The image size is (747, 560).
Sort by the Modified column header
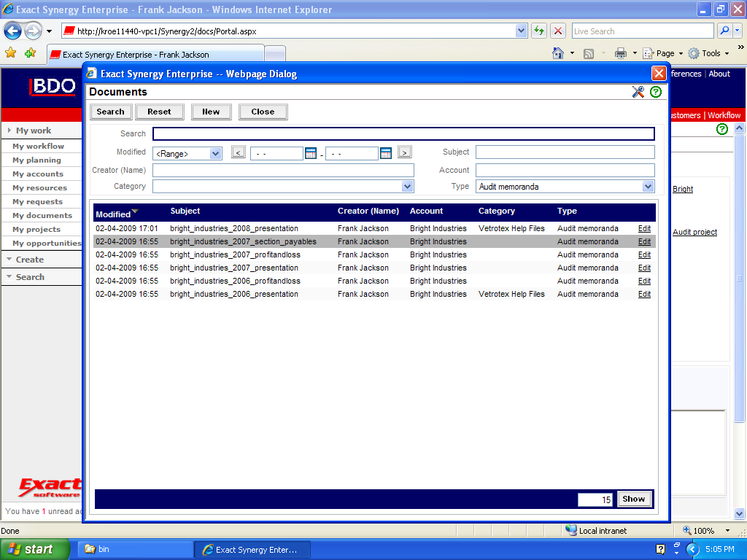[113, 214]
